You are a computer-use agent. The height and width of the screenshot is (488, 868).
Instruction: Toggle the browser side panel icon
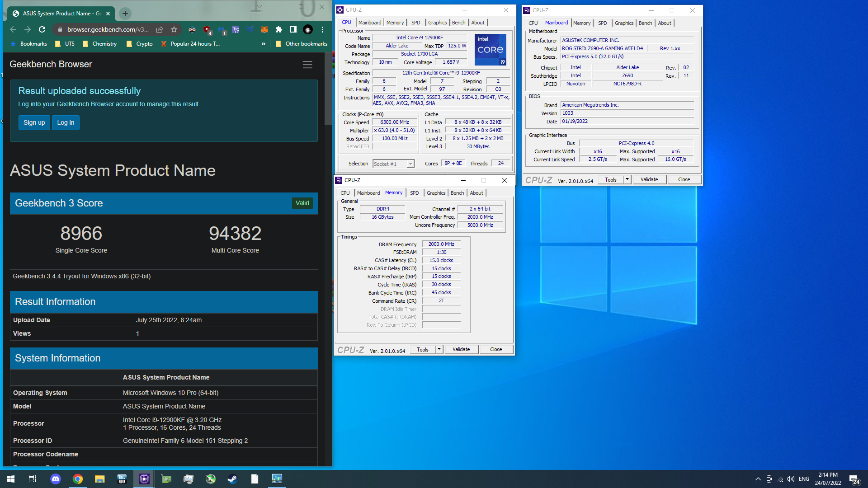pos(293,29)
